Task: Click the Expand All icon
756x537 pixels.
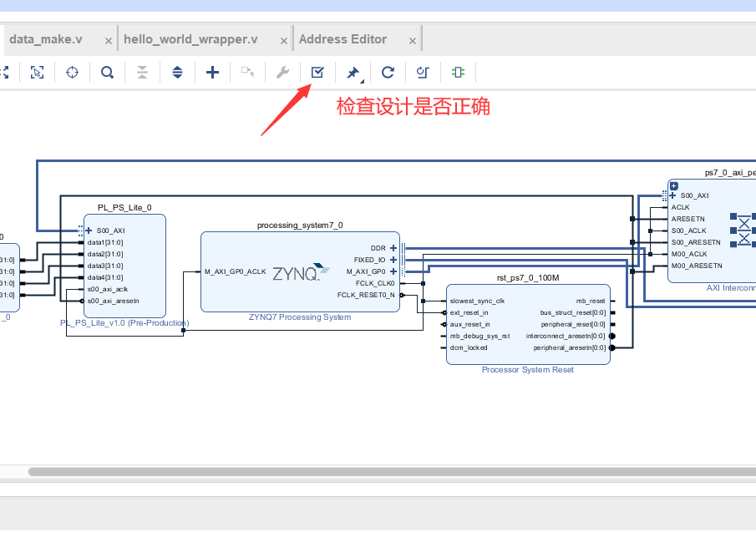Action: 177,73
